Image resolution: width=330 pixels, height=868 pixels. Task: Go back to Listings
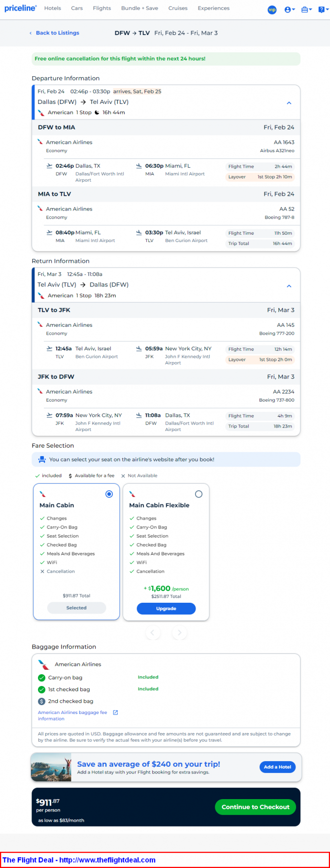[x=54, y=33]
